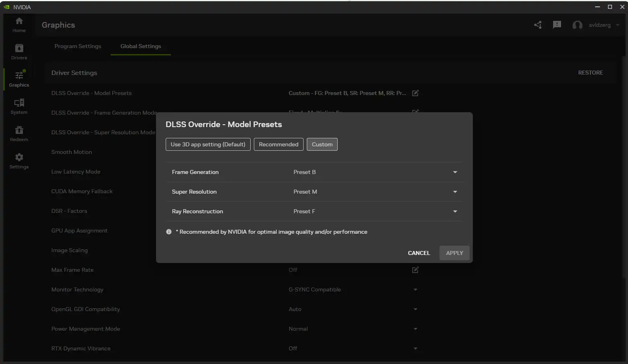The image size is (628, 364).
Task: Click the Driver Settings heading
Action: [x=74, y=73]
